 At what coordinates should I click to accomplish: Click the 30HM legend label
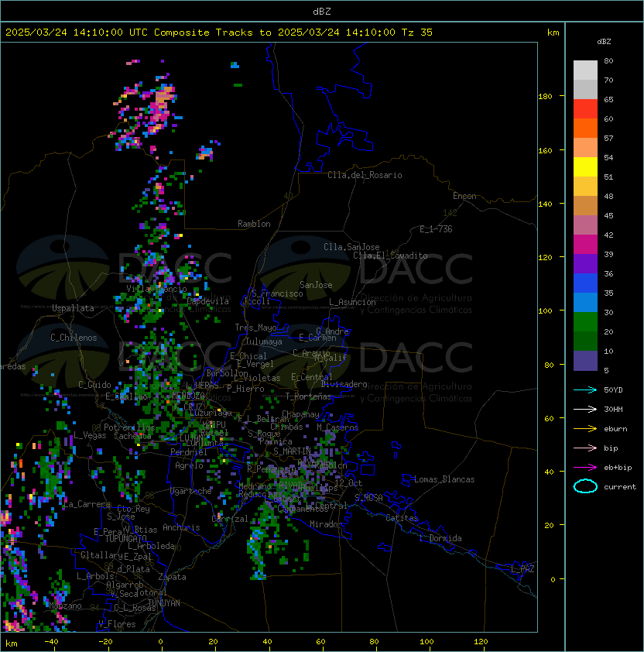click(613, 410)
